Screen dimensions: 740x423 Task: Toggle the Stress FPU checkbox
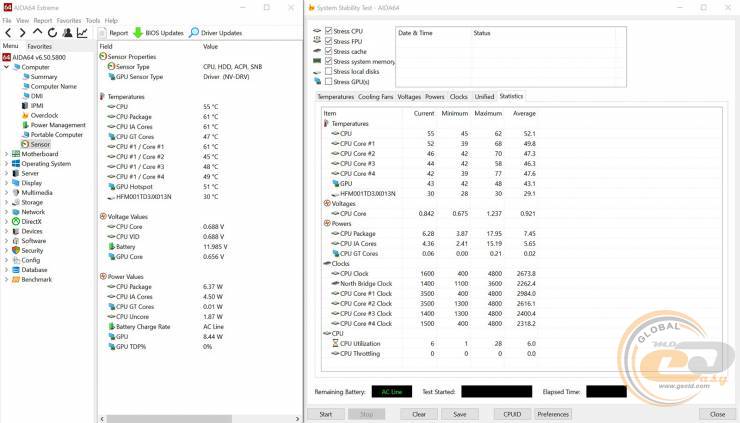[x=328, y=41]
